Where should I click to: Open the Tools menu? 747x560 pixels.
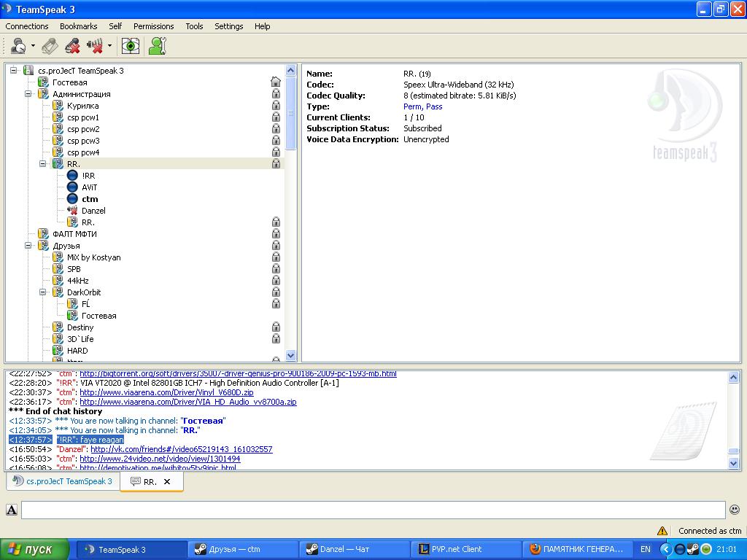click(194, 26)
